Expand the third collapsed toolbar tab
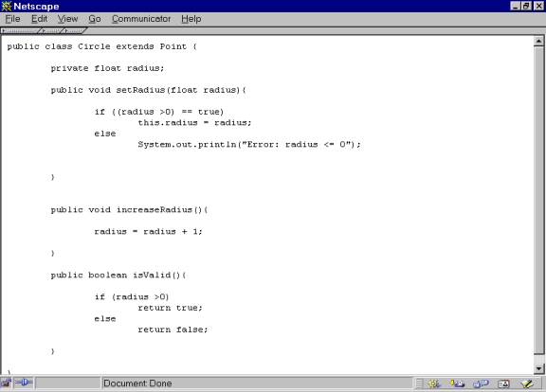The image size is (546, 392). (x=74, y=30)
